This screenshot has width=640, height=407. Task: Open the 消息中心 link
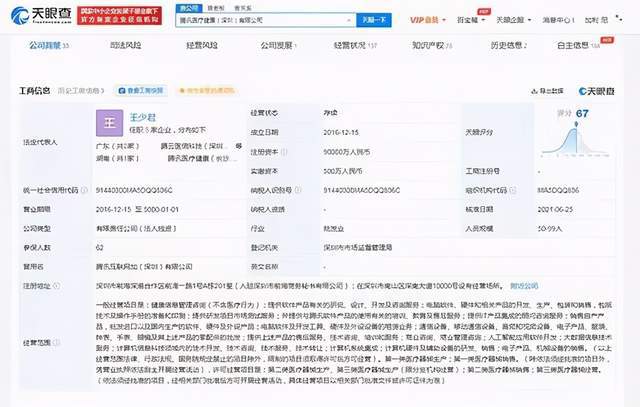pos(558,20)
